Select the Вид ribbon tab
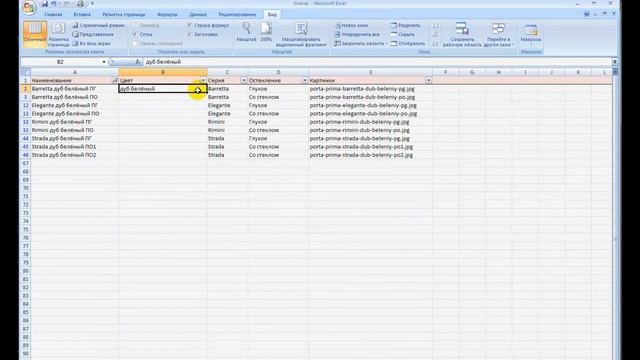Viewport: 640px width, 360px height. (272, 14)
